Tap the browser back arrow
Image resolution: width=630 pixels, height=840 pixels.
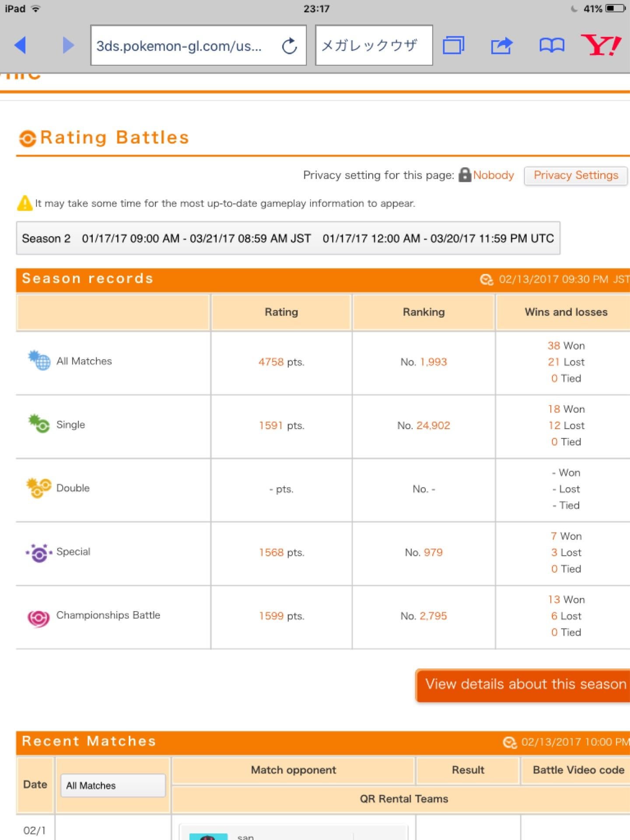pyautogui.click(x=20, y=45)
